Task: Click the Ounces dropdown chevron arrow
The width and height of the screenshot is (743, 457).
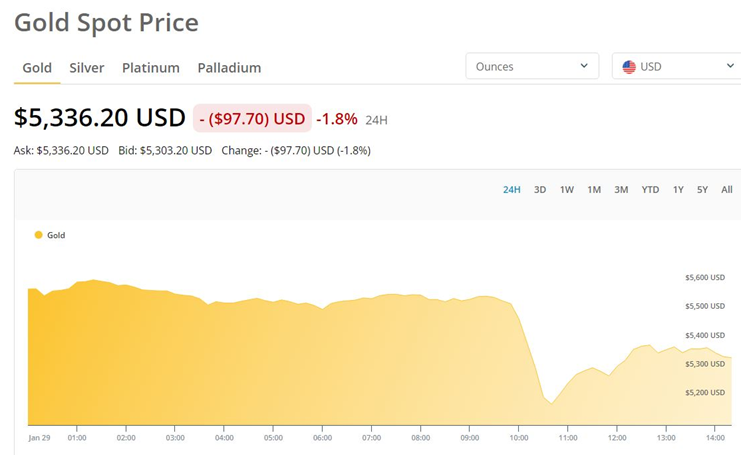Action: [584, 67]
